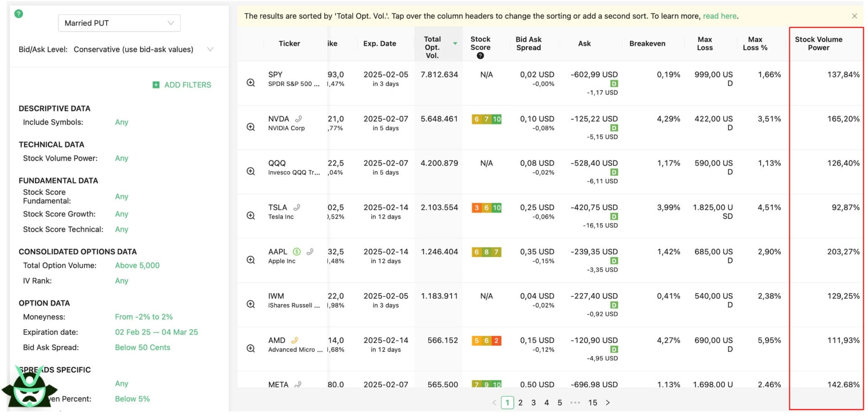Click the 'Below 50 Cents' Bid Ask Spread filter
Image resolution: width=868 pixels, height=416 pixels.
[x=142, y=347]
